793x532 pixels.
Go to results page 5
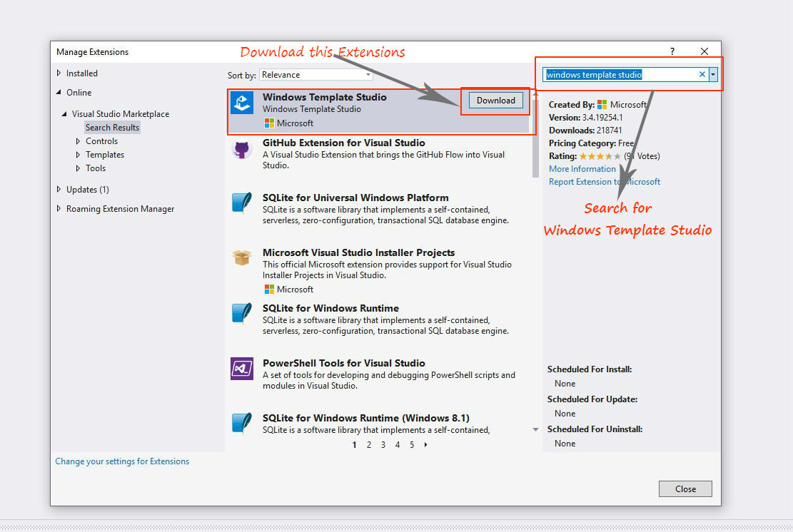click(412, 445)
